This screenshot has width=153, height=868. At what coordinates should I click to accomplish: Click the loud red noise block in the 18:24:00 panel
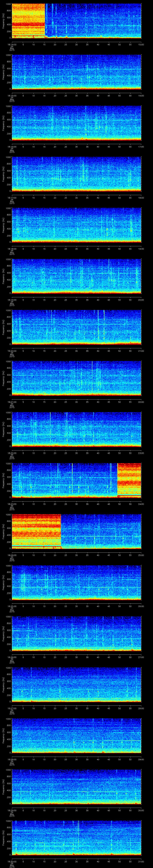click(36, 531)
